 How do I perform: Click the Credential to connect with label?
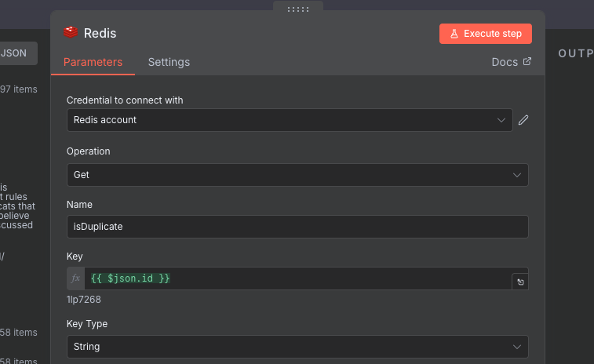(x=125, y=100)
